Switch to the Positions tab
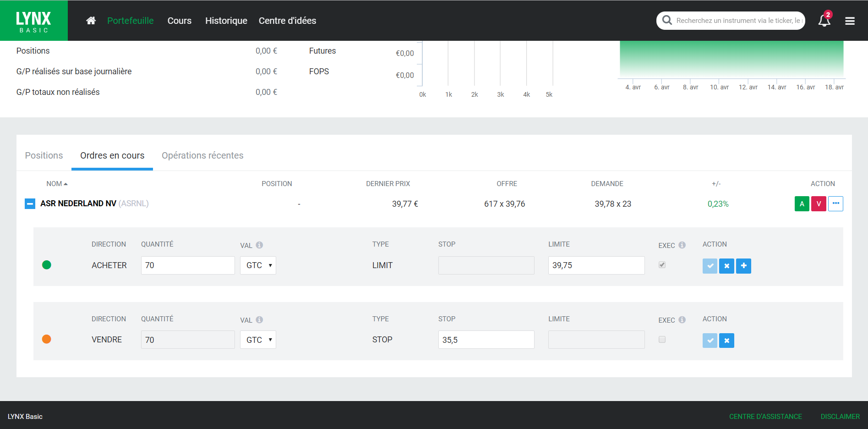The width and height of the screenshot is (868, 429). coord(44,156)
